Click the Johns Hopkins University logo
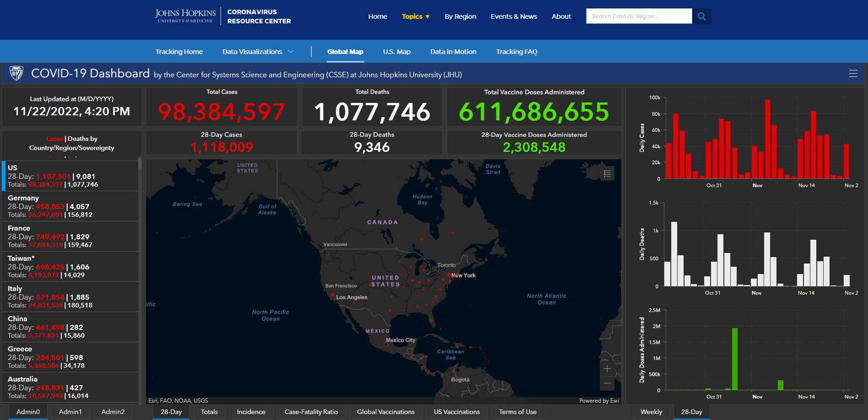This screenshot has width=868, height=420. pyautogui.click(x=185, y=16)
